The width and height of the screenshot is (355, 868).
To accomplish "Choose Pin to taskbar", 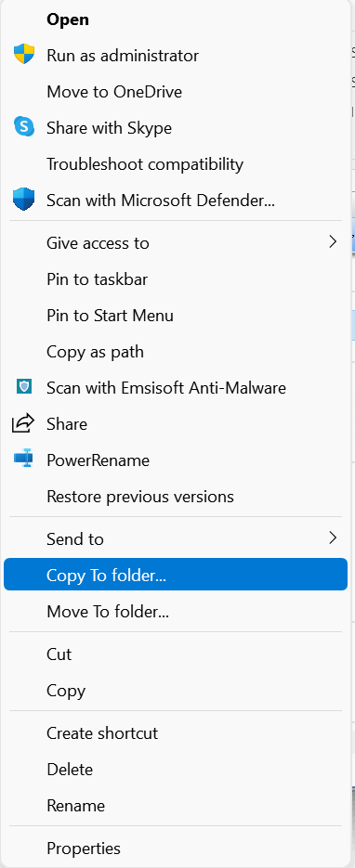I will [176, 279].
